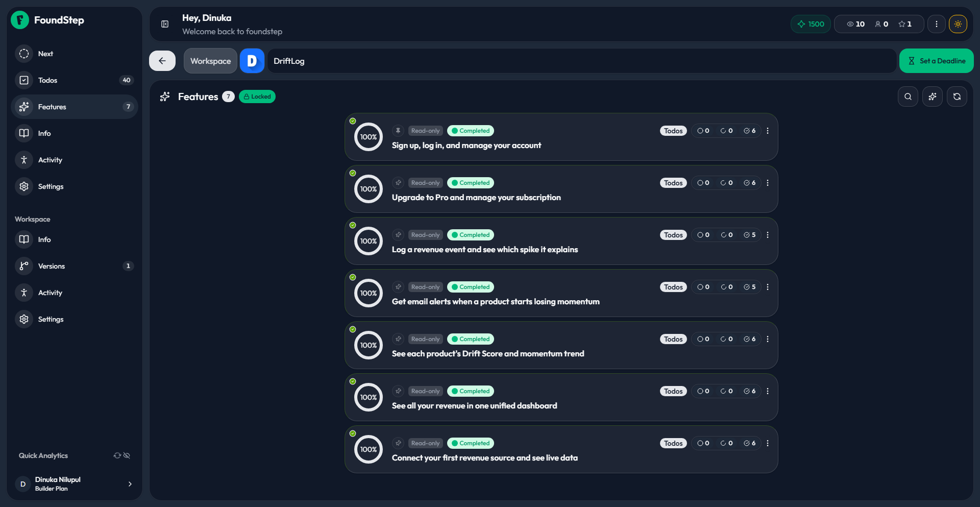Click the followers count person icon
This screenshot has height=507, width=980.
click(878, 24)
